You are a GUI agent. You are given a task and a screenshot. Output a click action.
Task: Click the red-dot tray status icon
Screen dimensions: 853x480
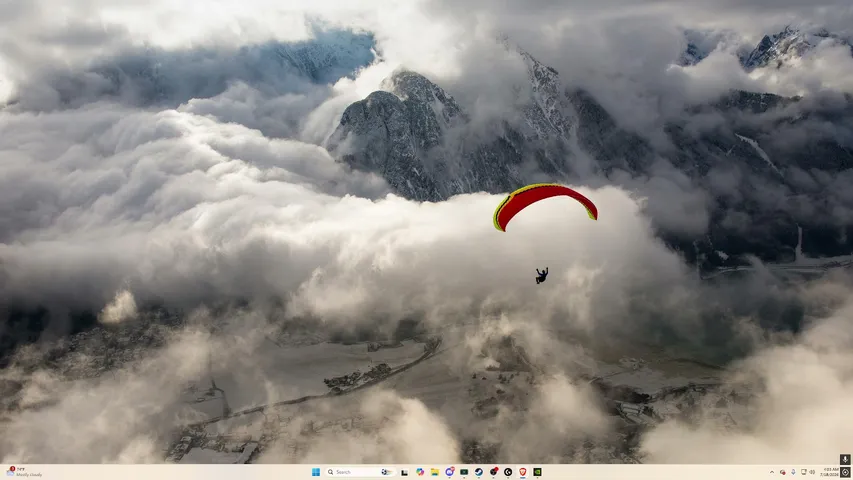pyautogui.click(x=783, y=472)
